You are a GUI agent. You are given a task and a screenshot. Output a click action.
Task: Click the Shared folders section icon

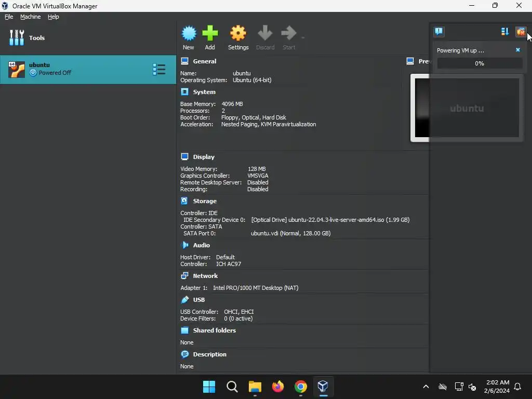point(184,330)
